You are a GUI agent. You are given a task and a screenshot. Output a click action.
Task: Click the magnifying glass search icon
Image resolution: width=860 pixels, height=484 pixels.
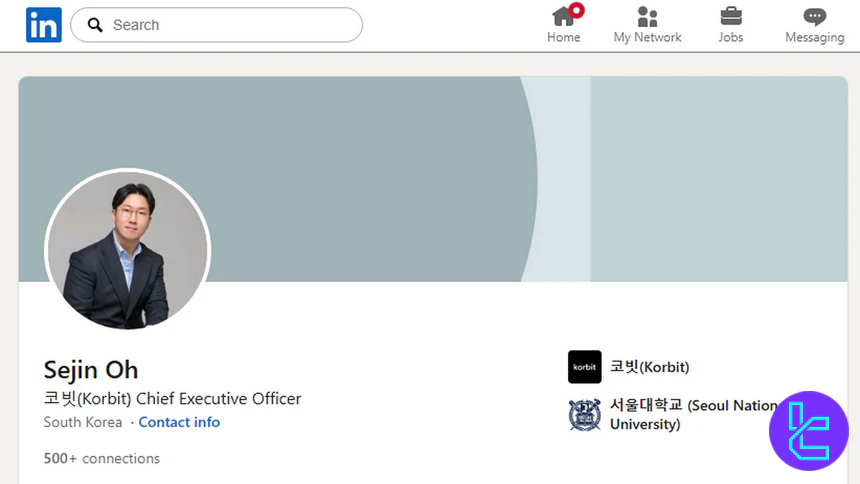pos(95,25)
